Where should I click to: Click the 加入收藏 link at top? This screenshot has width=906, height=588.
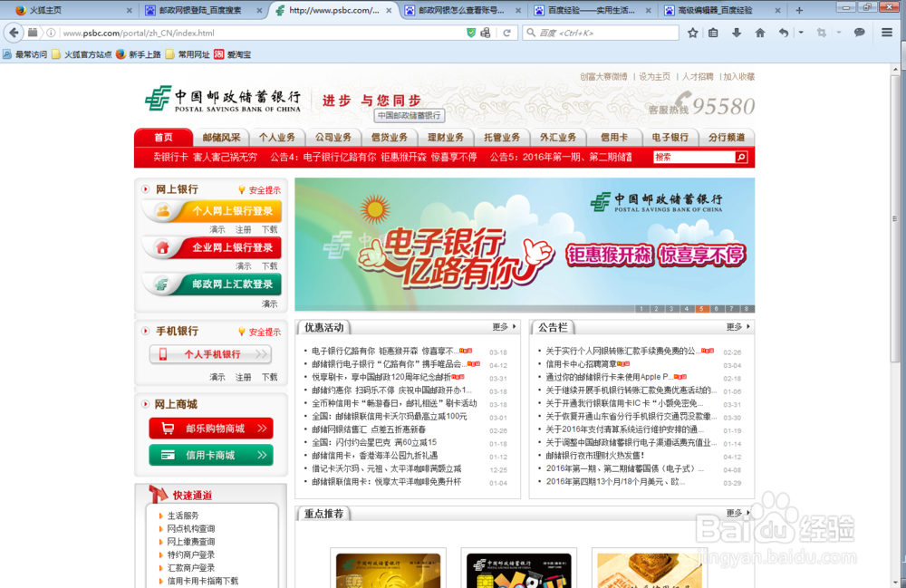point(739,76)
